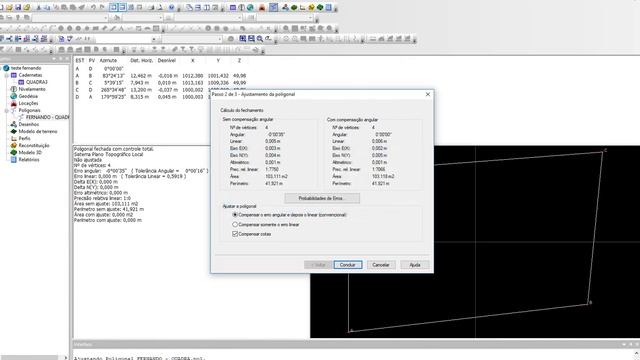Select the 'teste fernando' project root node
Screen dimensions: 640x360
pyautogui.click(x=26, y=68)
